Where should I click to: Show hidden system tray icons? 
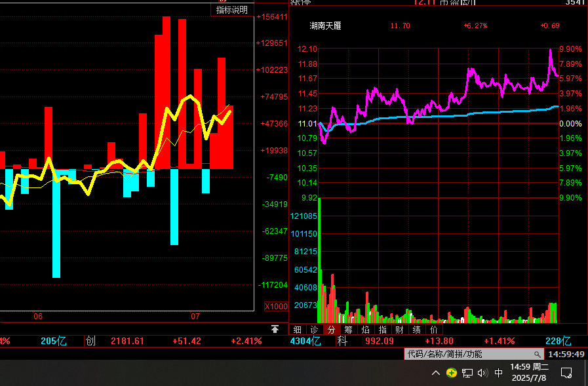pos(436,373)
